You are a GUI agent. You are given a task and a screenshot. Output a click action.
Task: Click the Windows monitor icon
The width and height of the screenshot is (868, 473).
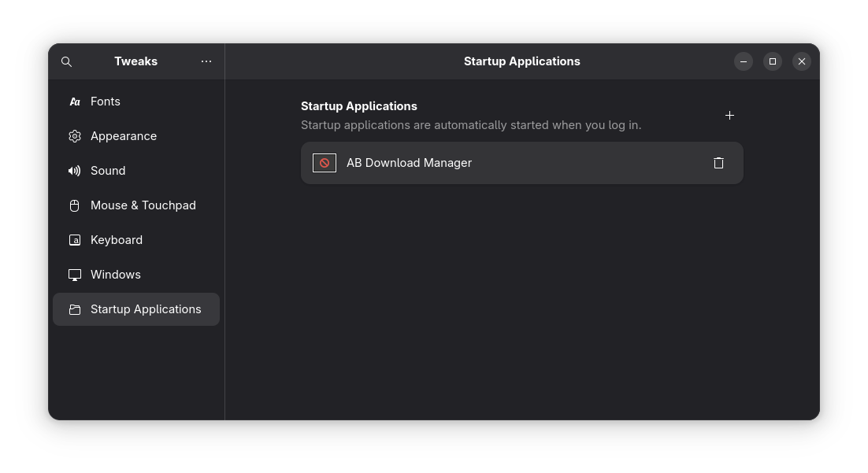click(75, 275)
